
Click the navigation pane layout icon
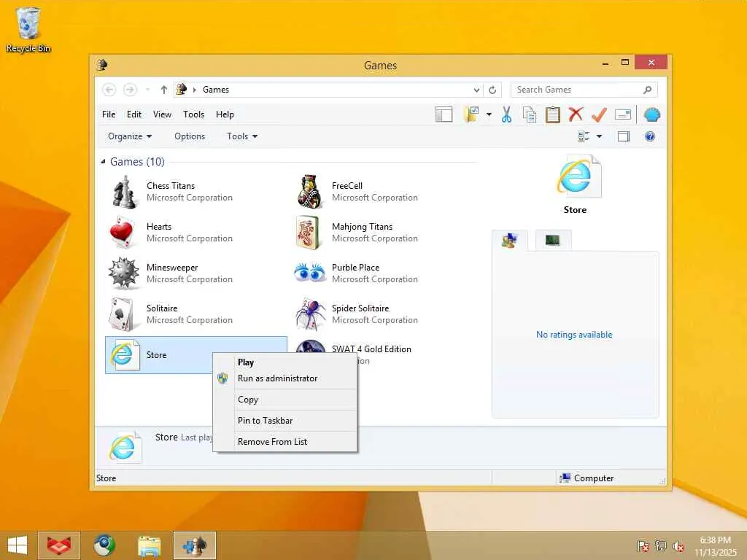pyautogui.click(x=444, y=114)
